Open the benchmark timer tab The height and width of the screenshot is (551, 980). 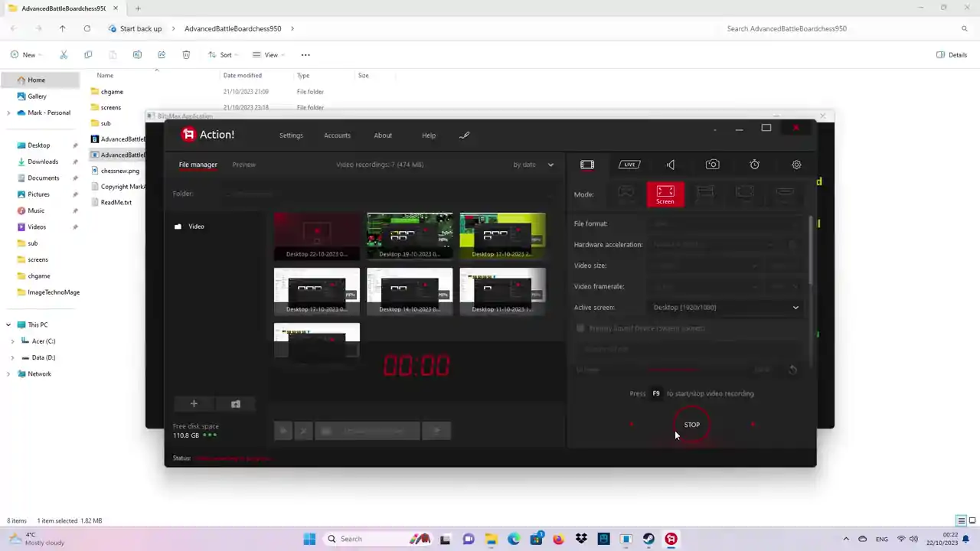pyautogui.click(x=754, y=165)
